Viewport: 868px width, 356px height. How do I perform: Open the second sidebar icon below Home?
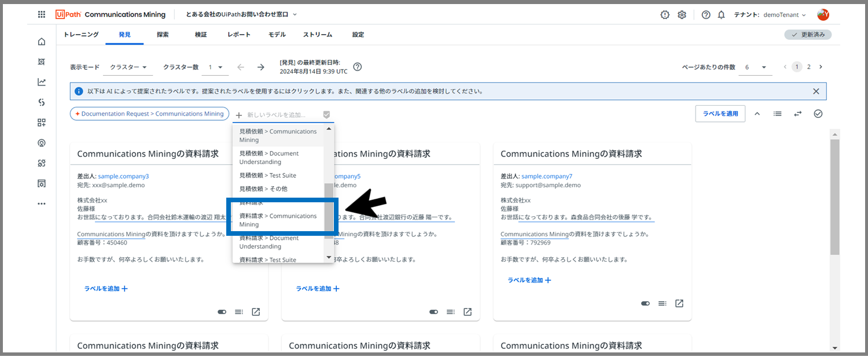(42, 62)
